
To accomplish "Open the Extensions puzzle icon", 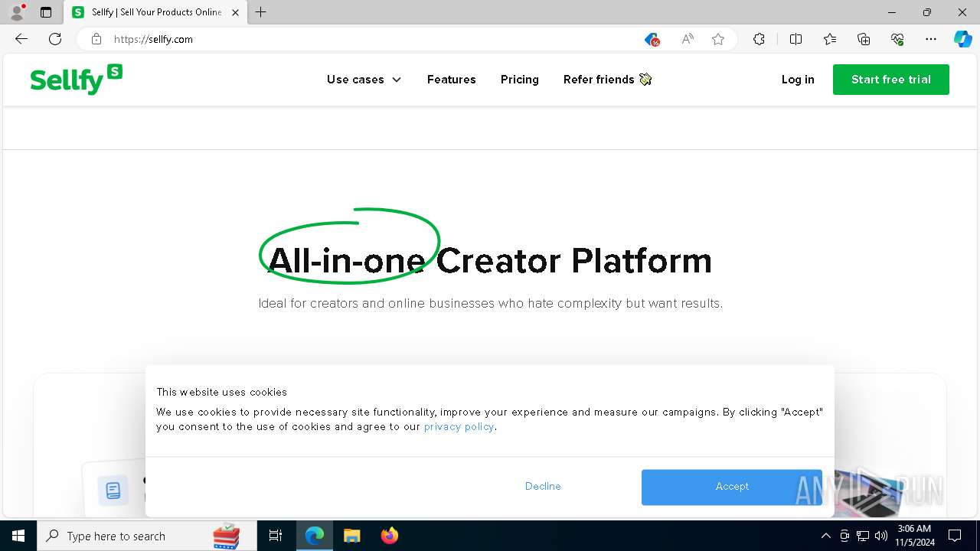I will [x=759, y=39].
